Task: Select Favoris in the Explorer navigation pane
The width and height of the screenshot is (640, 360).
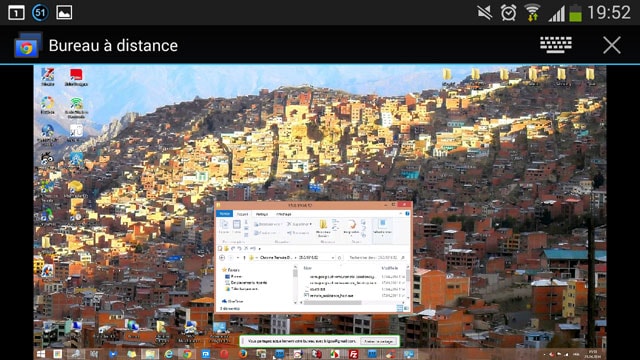Action: pos(231,270)
